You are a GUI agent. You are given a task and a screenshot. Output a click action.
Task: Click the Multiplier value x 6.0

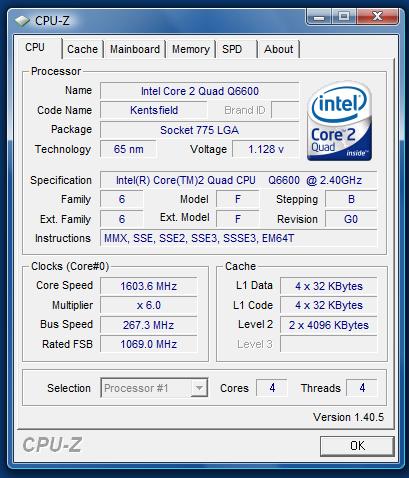pyautogui.click(x=149, y=305)
